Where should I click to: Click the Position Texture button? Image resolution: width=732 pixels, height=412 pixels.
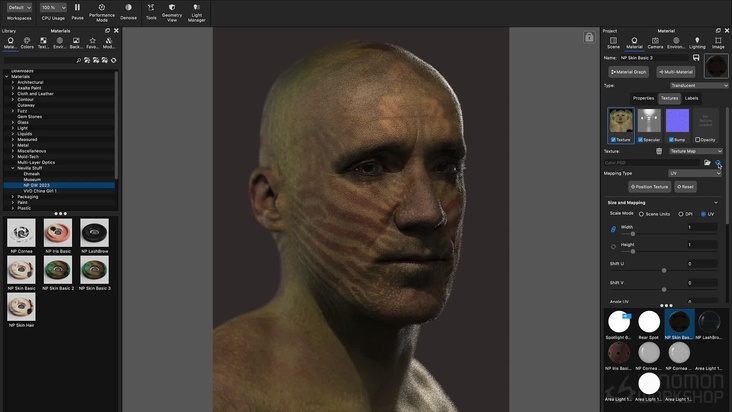pos(650,187)
